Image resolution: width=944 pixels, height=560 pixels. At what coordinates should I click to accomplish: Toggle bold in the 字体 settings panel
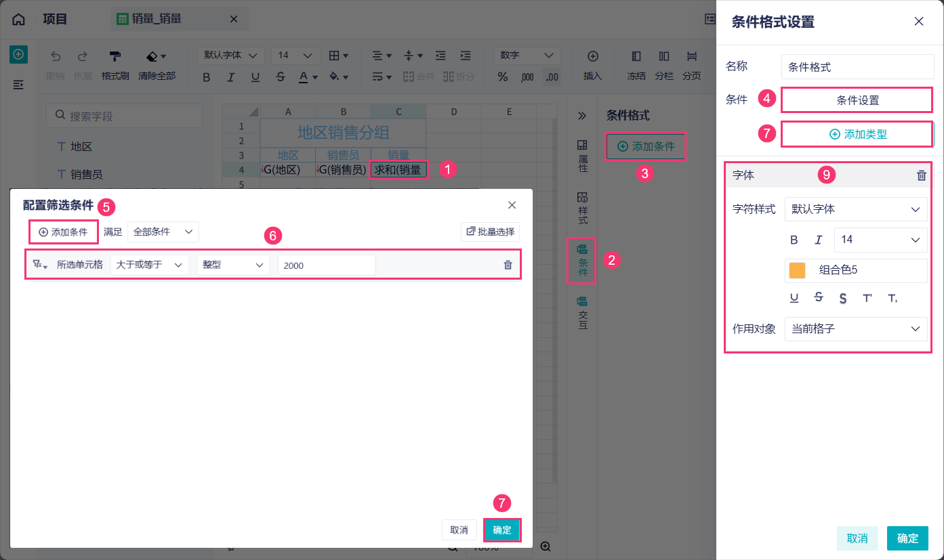794,240
